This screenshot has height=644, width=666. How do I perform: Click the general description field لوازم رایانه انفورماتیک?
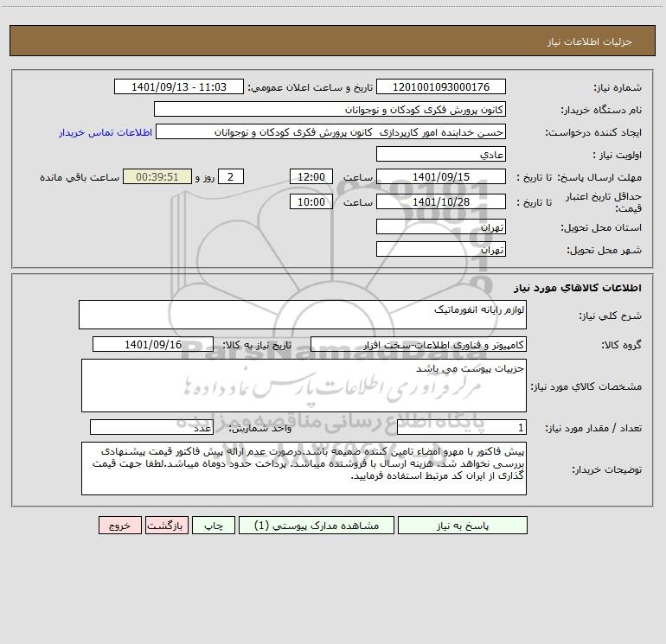303,315
